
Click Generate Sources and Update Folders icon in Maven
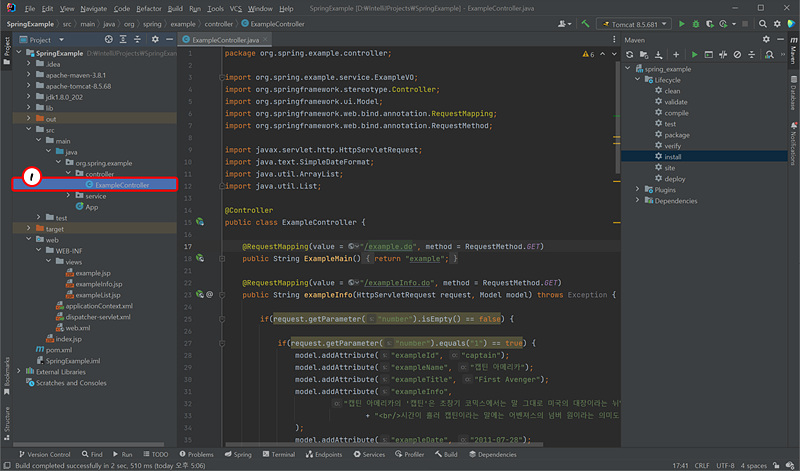point(644,55)
